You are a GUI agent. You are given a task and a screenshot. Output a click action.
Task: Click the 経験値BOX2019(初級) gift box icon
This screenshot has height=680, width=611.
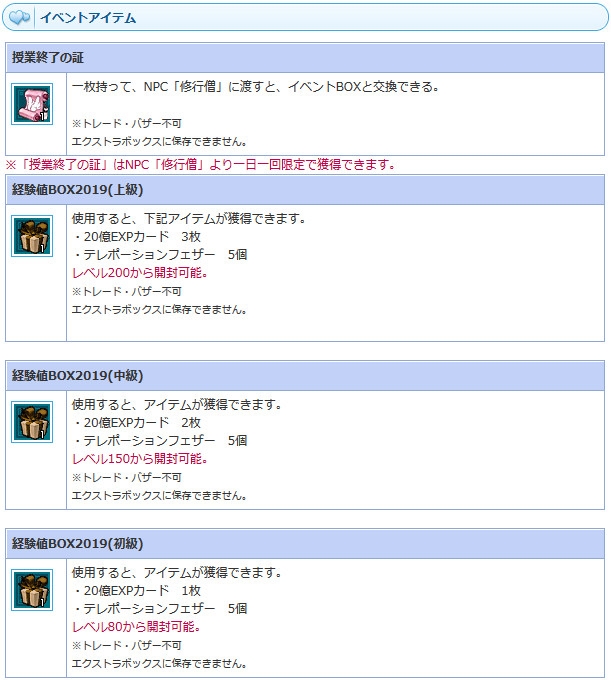(32, 590)
